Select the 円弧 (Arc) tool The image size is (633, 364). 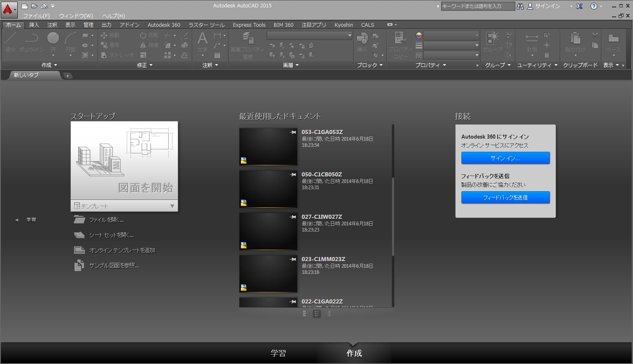(70, 44)
